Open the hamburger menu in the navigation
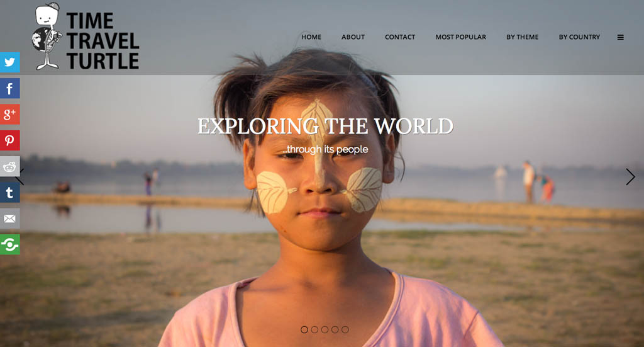Viewport: 644px width, 347px height. [620, 37]
